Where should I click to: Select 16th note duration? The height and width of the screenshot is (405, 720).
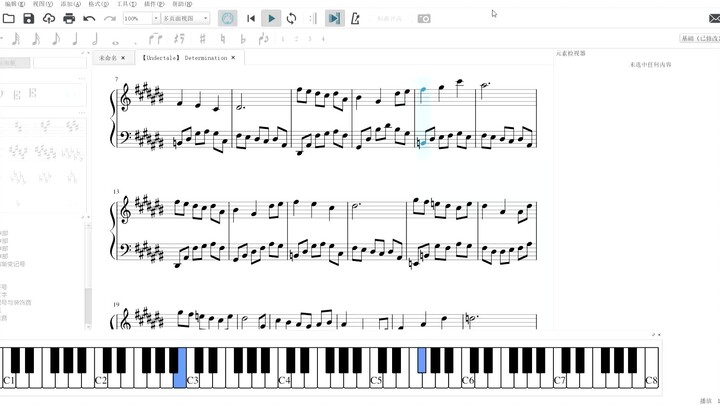click(36, 39)
